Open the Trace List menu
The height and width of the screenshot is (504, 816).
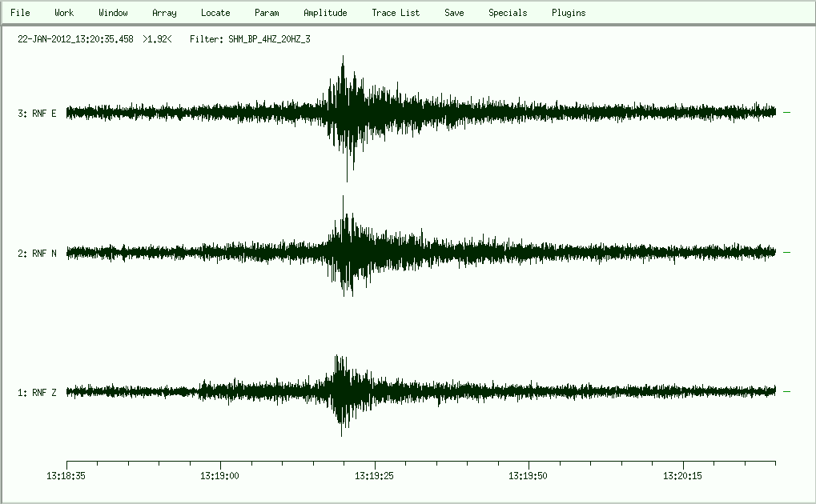[396, 13]
